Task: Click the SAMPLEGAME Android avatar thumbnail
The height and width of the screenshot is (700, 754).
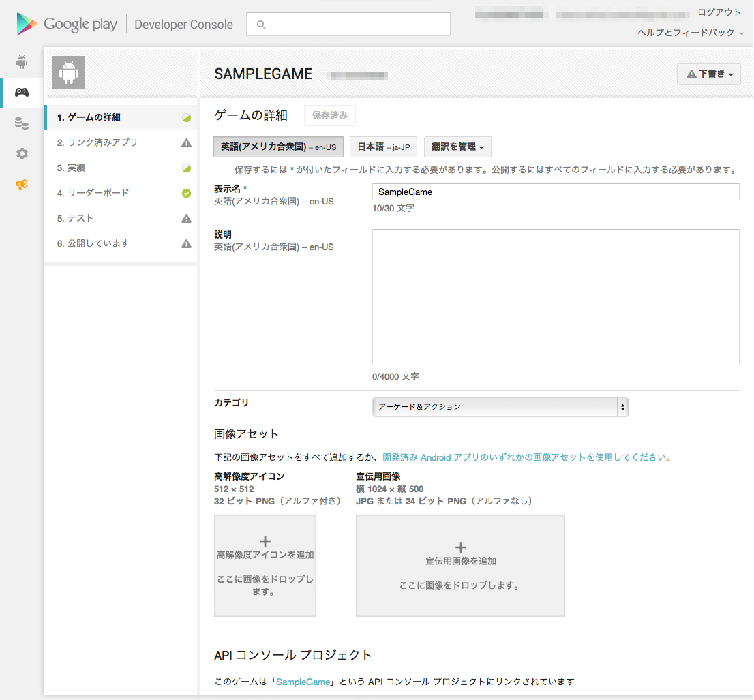Action: tap(68, 72)
